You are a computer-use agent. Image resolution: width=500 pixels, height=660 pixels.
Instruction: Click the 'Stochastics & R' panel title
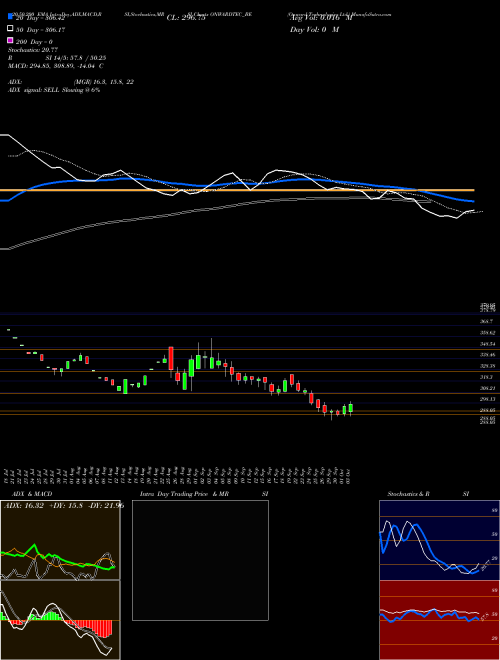(409, 494)
